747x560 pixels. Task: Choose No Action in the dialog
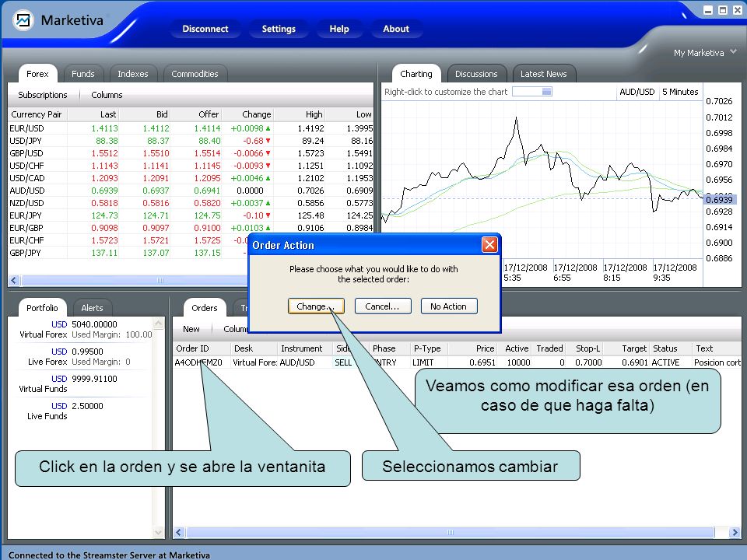[x=449, y=306]
